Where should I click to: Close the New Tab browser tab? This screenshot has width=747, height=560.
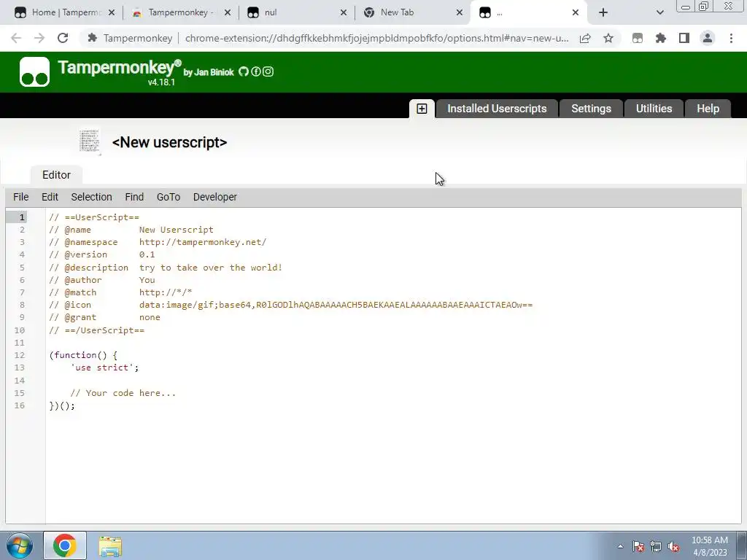click(460, 12)
